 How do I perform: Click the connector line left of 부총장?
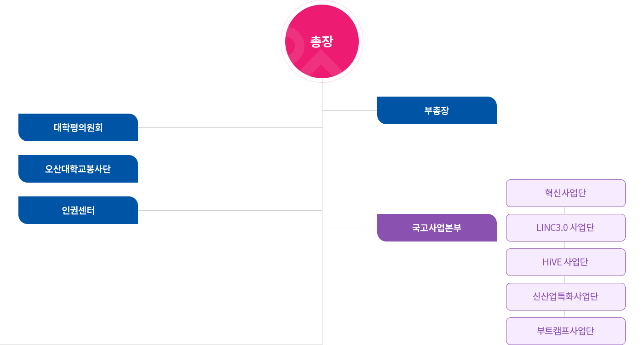point(350,110)
